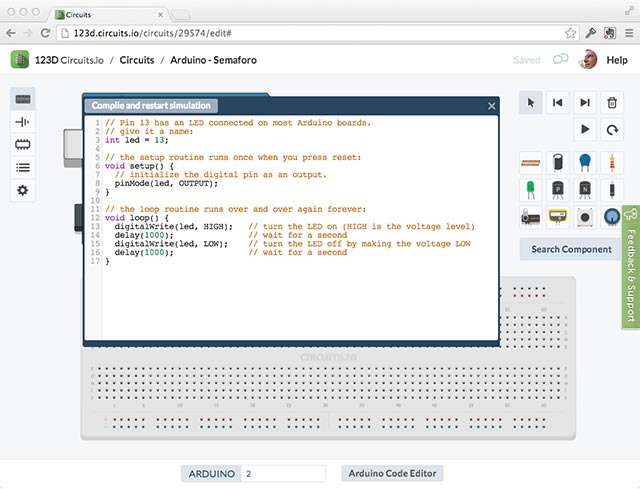This screenshot has width=640, height=489.
Task: Open circuit settings via the gear icon
Action: [x=23, y=190]
